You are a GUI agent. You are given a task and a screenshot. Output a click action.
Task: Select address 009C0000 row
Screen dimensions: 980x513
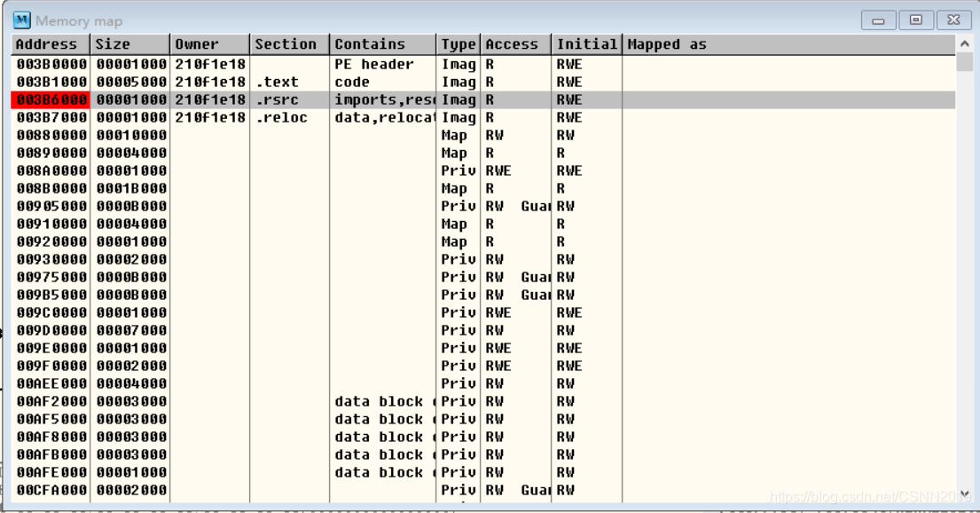[x=483, y=312]
